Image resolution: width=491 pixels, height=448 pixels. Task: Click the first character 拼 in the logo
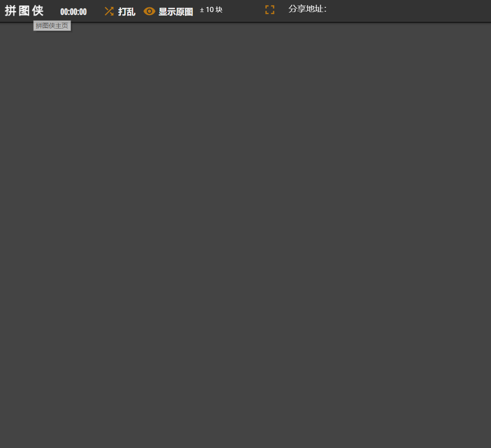10,11
